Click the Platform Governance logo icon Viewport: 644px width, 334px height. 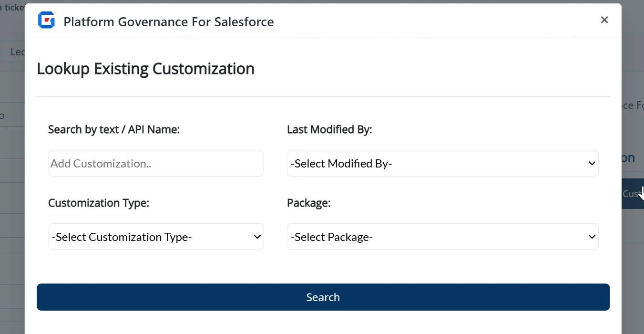click(x=46, y=21)
